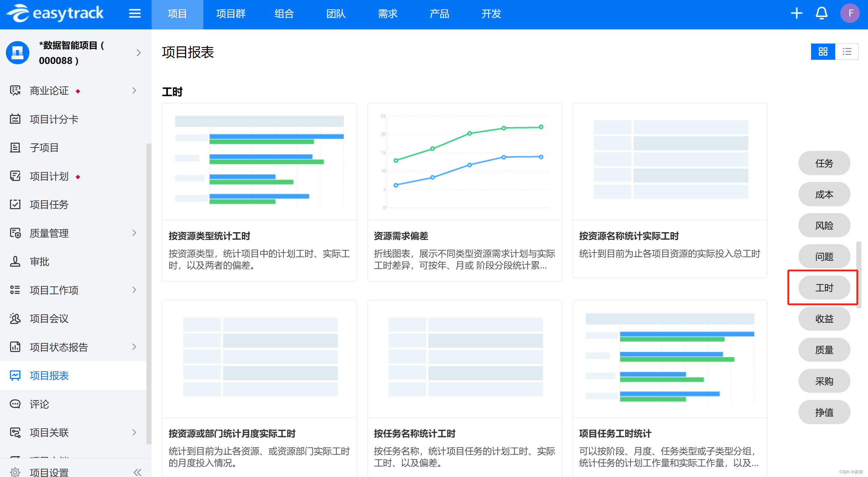Jump to the 质量 report category
This screenshot has width=868, height=477.
point(824,350)
